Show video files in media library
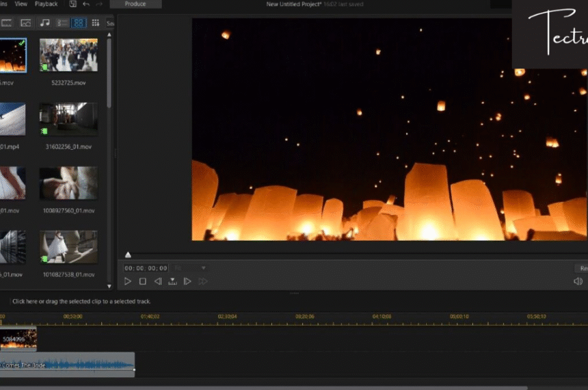Viewport: 588px width, 390px height. 6,23
